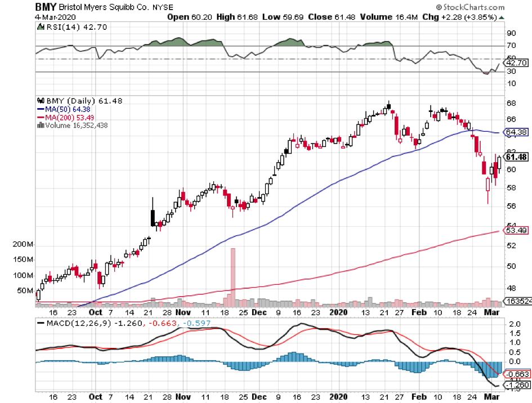532x403 pixels.
Task: Click the Low 59.69 value
Action: point(283,17)
